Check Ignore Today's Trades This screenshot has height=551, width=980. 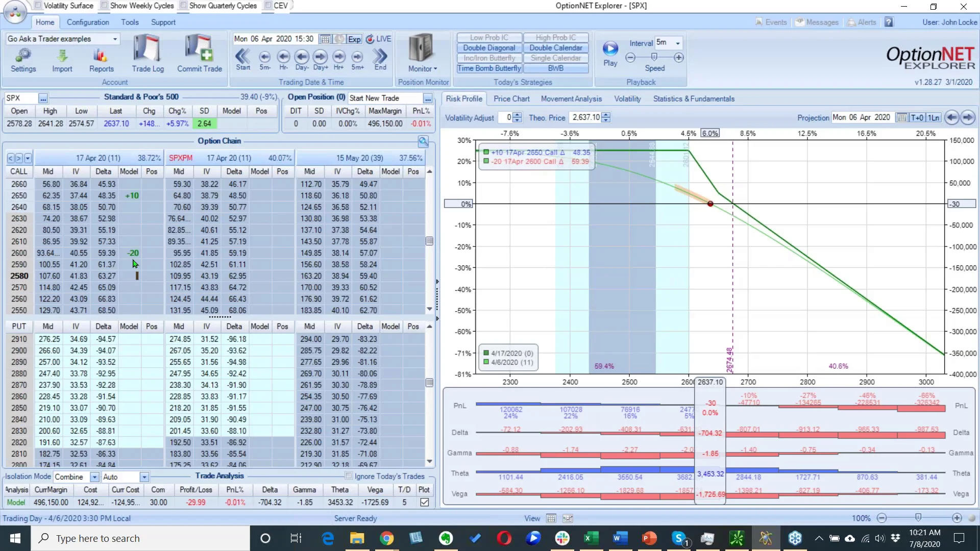[x=349, y=476]
